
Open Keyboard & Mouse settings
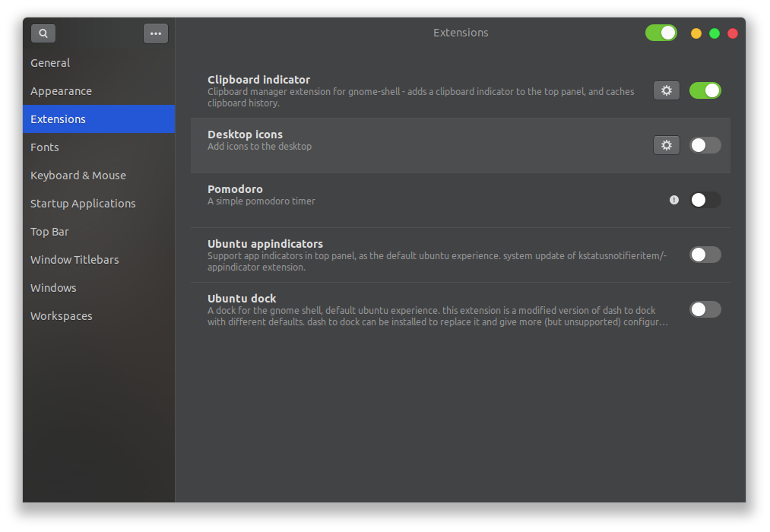click(x=78, y=175)
